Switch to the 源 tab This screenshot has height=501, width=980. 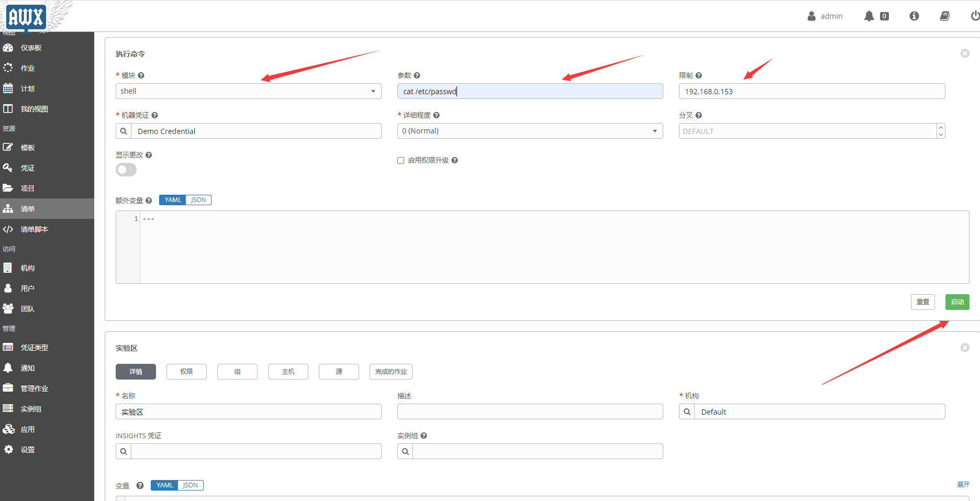click(x=339, y=372)
